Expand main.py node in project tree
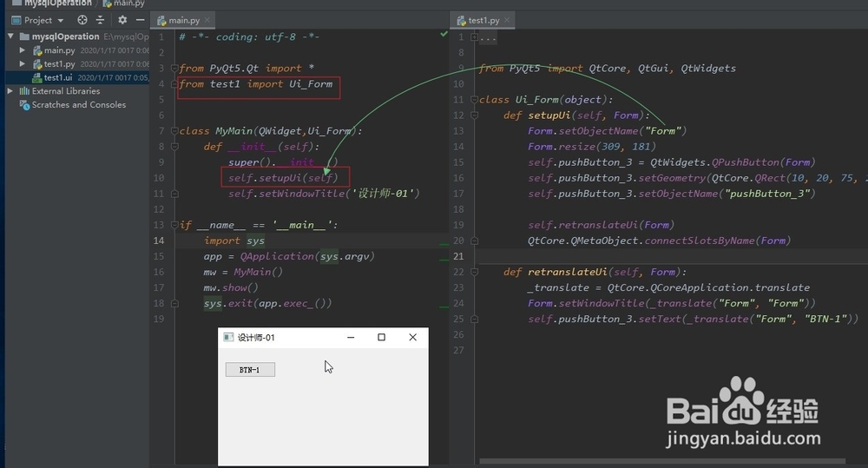 (x=23, y=50)
